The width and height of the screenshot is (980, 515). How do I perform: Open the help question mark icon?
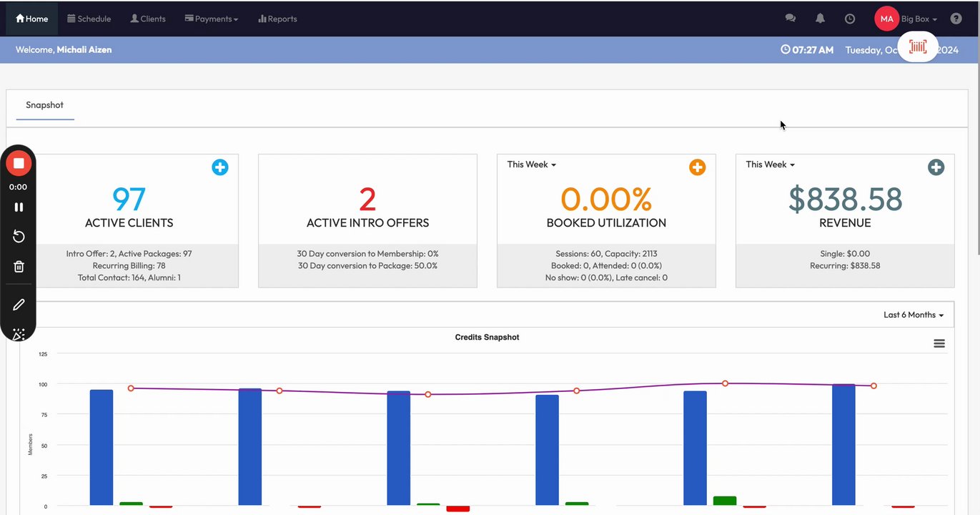click(956, 19)
